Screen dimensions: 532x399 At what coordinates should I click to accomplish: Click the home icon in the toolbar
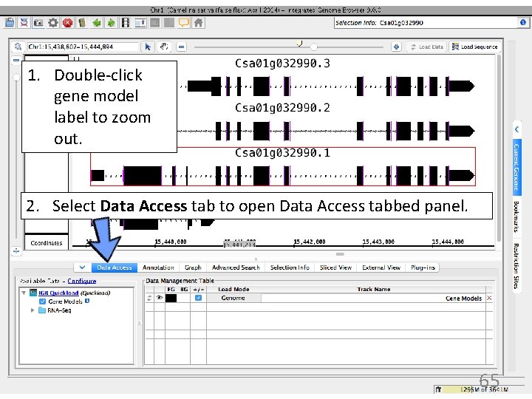coord(199,23)
